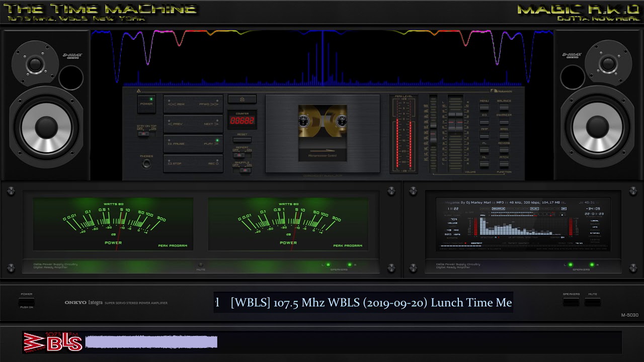
Task: Click the display's Play status indicator
Action: 534,208
